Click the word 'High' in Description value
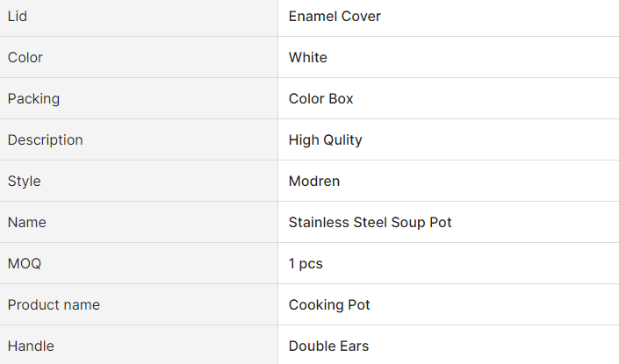619x364 pixels. pyautogui.click(x=304, y=139)
